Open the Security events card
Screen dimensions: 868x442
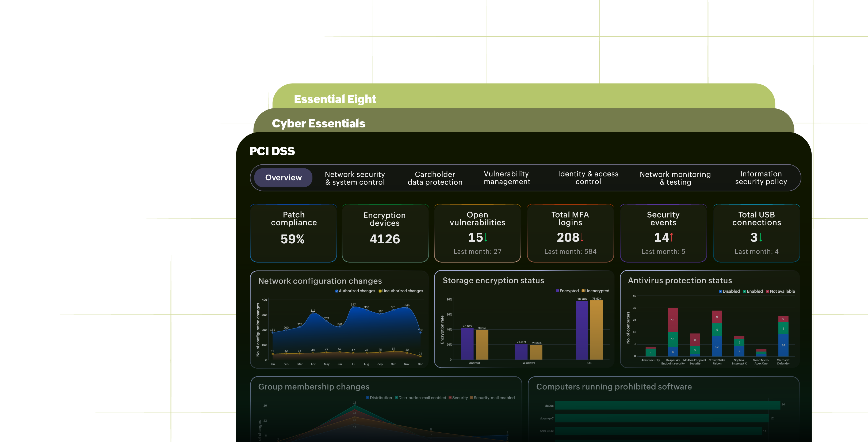pos(663,233)
